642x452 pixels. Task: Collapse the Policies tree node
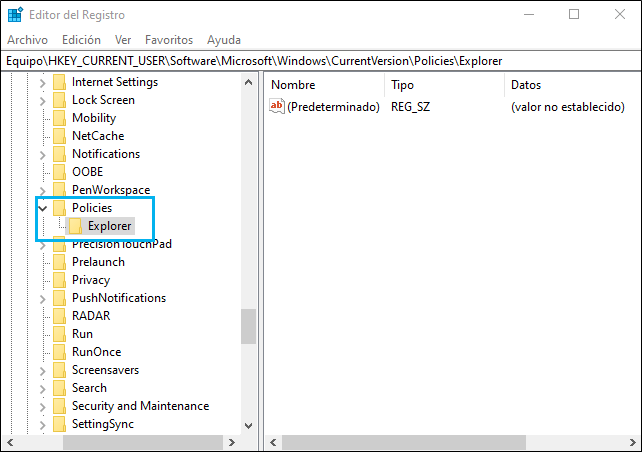[x=43, y=208]
